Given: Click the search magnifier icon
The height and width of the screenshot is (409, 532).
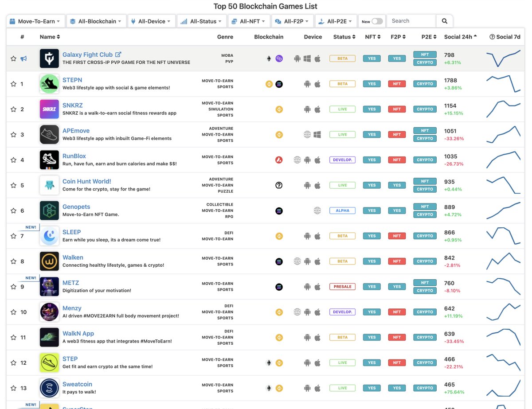Looking at the screenshot, I should pyautogui.click(x=444, y=21).
